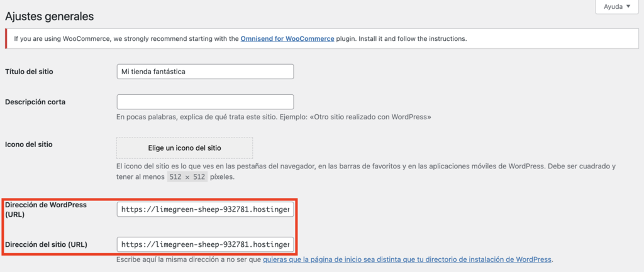The height and width of the screenshot is (272, 644).
Task: Click the Ajustes generales page heading
Action: coord(49,16)
